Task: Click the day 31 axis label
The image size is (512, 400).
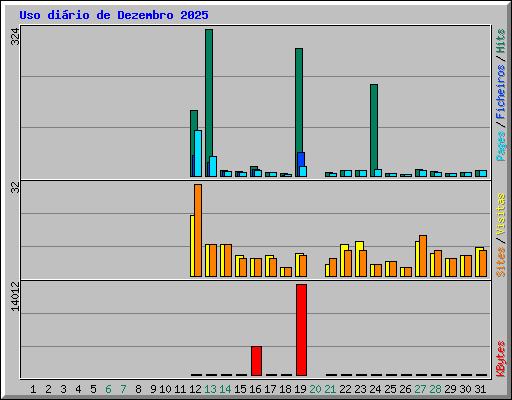Action: click(x=480, y=389)
